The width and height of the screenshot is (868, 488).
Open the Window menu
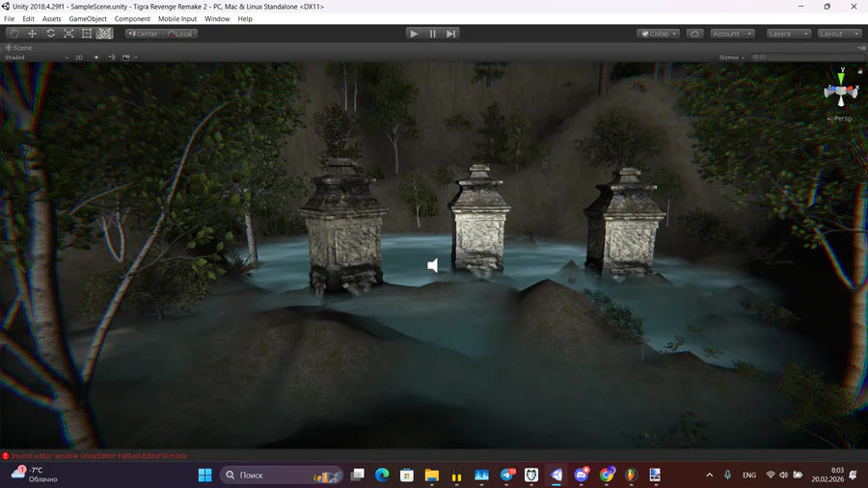217,19
